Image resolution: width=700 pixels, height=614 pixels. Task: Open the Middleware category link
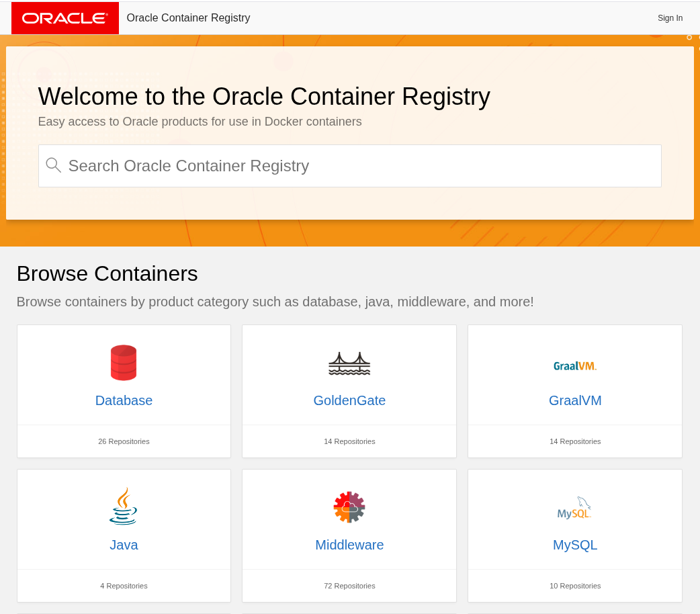pyautogui.click(x=349, y=545)
